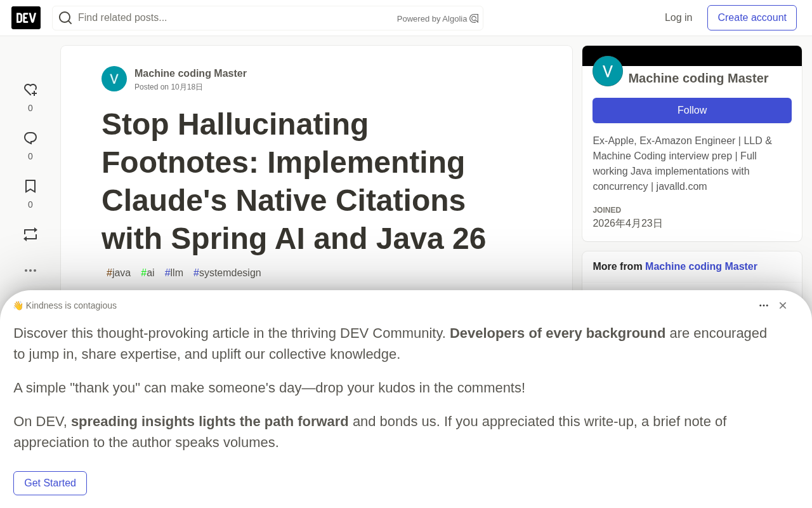The height and width of the screenshot is (508, 812).
Task: Click the Stop Hallucinating Footnotes article title
Action: click(x=294, y=181)
